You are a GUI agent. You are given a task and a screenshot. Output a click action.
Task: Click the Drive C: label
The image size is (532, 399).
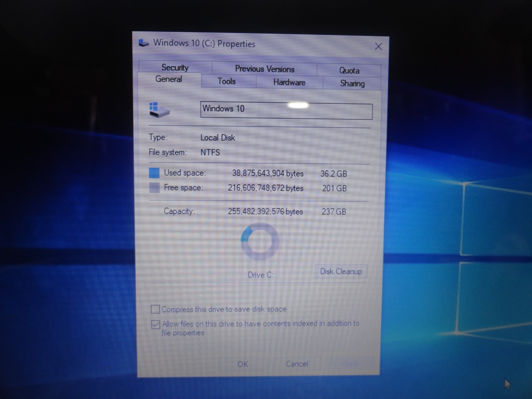pos(261,275)
